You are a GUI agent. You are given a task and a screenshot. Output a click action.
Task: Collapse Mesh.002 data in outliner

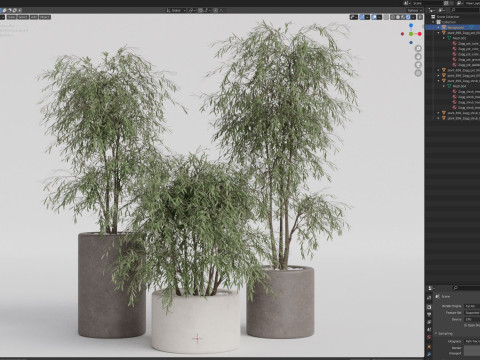click(444, 38)
